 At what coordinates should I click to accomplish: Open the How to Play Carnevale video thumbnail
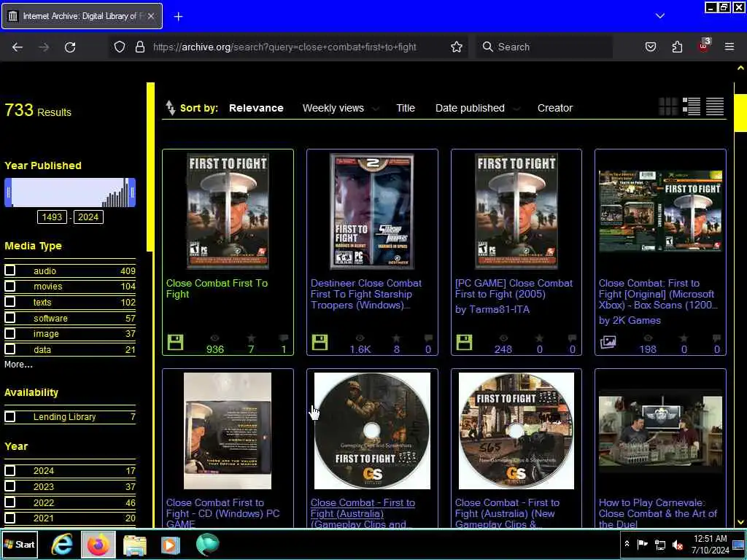coord(660,431)
